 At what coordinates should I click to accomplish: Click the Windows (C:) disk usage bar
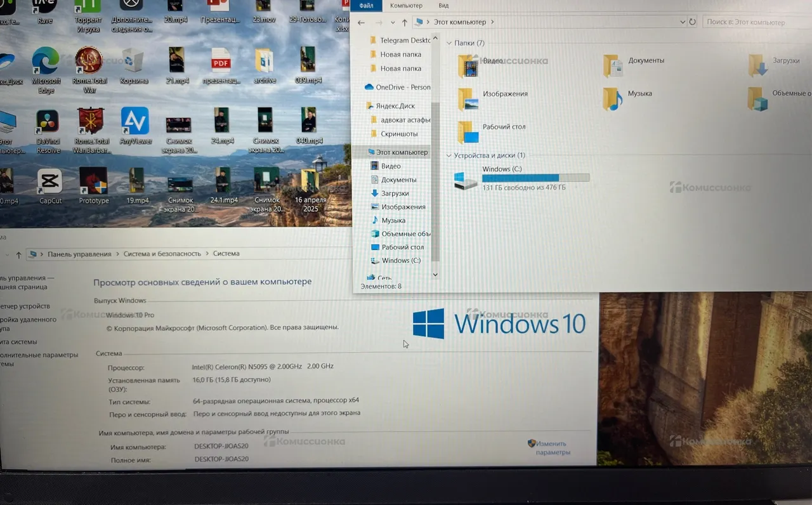pyautogui.click(x=535, y=178)
